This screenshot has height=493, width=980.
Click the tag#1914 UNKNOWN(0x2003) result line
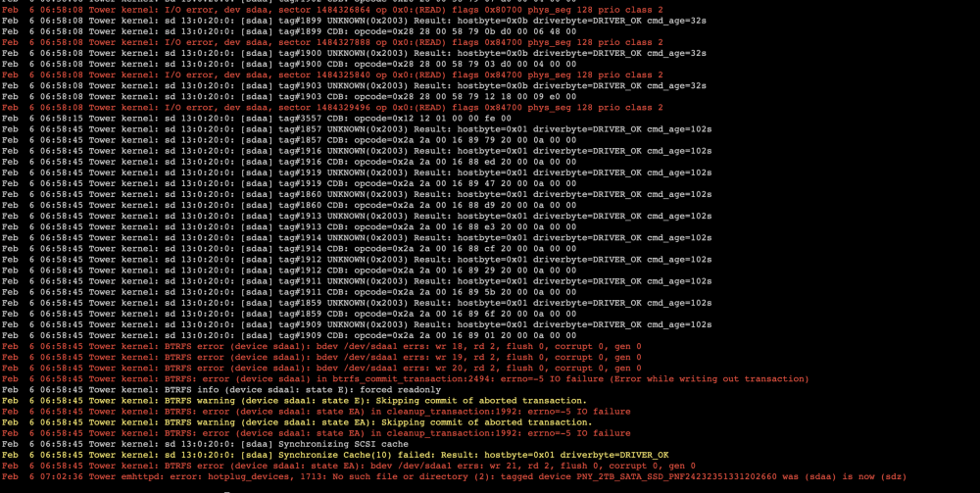click(357, 238)
